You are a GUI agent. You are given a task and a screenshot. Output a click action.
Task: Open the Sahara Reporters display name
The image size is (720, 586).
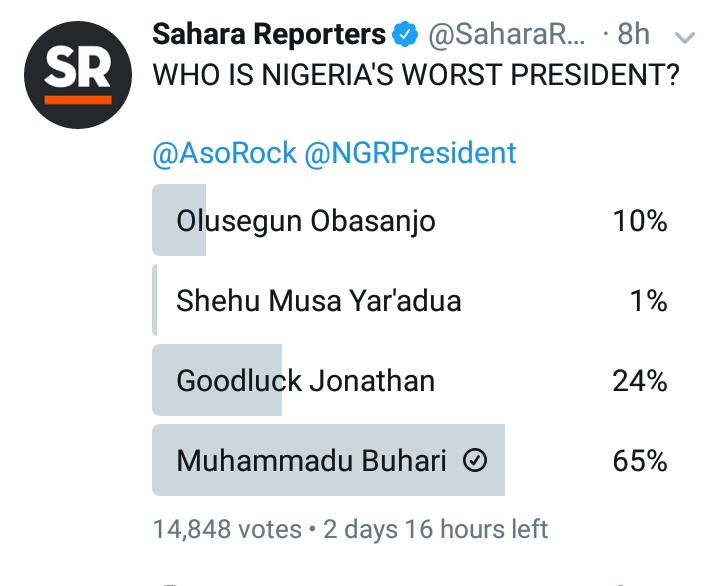[x=268, y=35]
